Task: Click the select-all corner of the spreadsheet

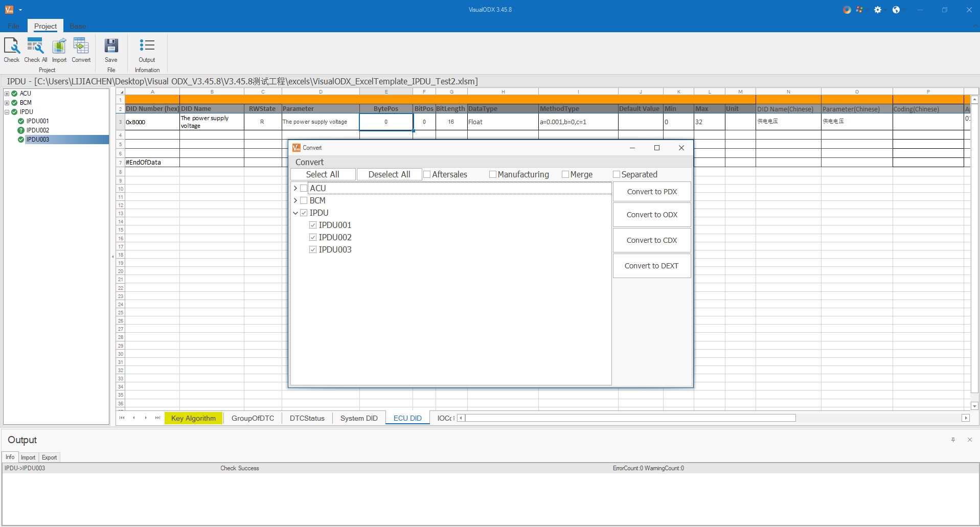Action: pos(121,91)
